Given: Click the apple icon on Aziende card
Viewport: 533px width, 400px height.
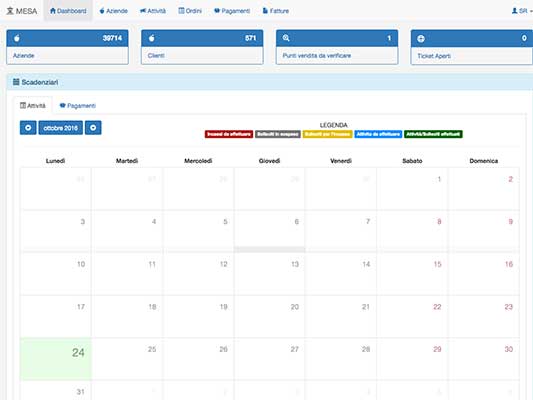Looking at the screenshot, I should tap(17, 38).
